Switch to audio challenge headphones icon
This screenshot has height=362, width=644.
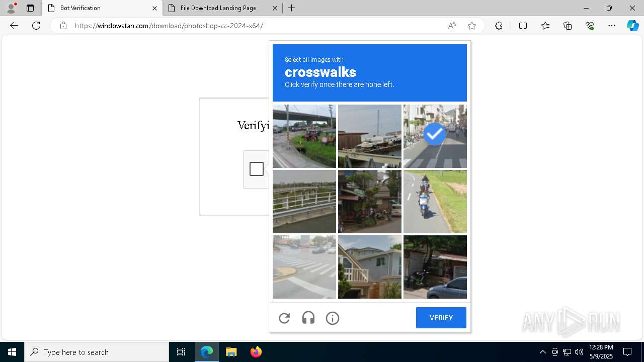tap(308, 318)
